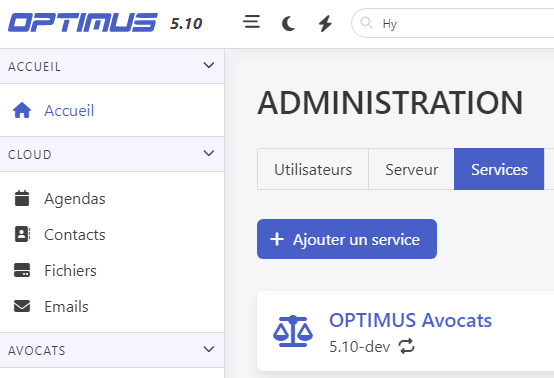
Task: Toggle dark mode with the moon icon
Action: click(288, 24)
